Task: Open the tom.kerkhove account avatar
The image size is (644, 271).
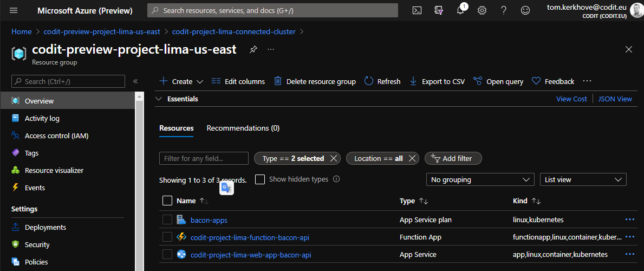Action: 636,10
